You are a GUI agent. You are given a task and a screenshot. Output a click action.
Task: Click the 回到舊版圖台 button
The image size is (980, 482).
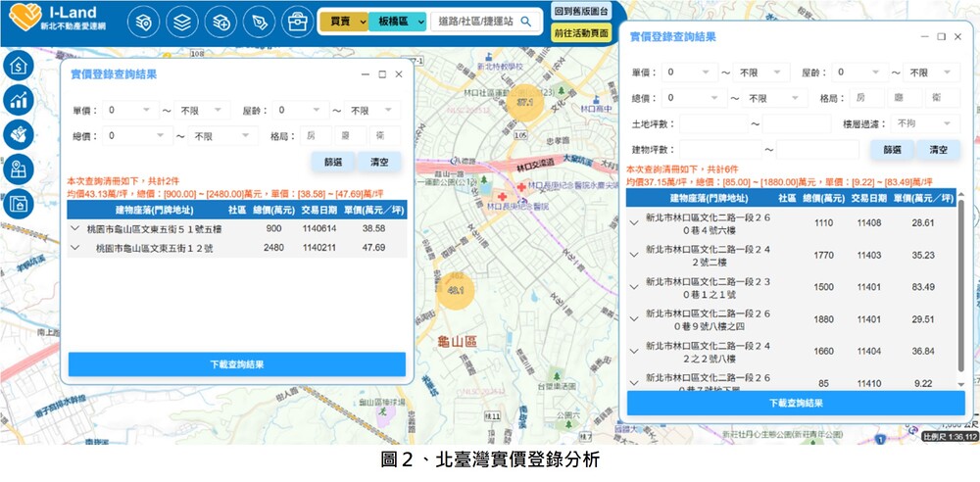[580, 12]
